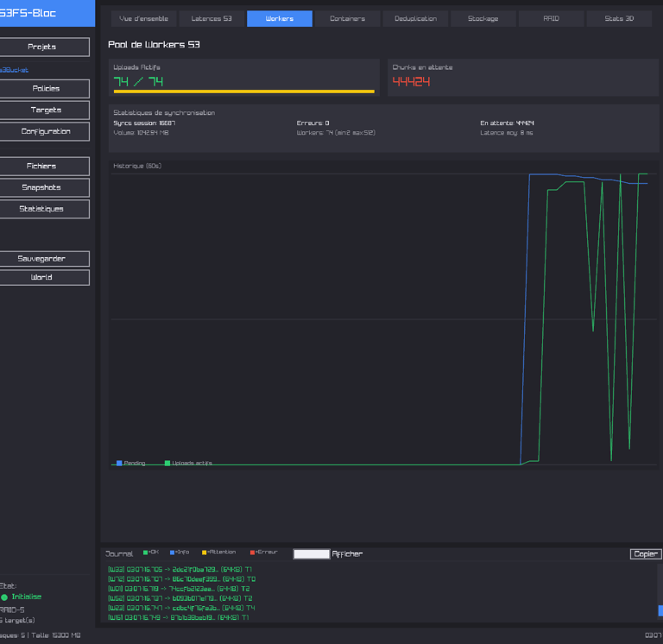Click the green Initialise status indicator dot

click(x=4, y=597)
